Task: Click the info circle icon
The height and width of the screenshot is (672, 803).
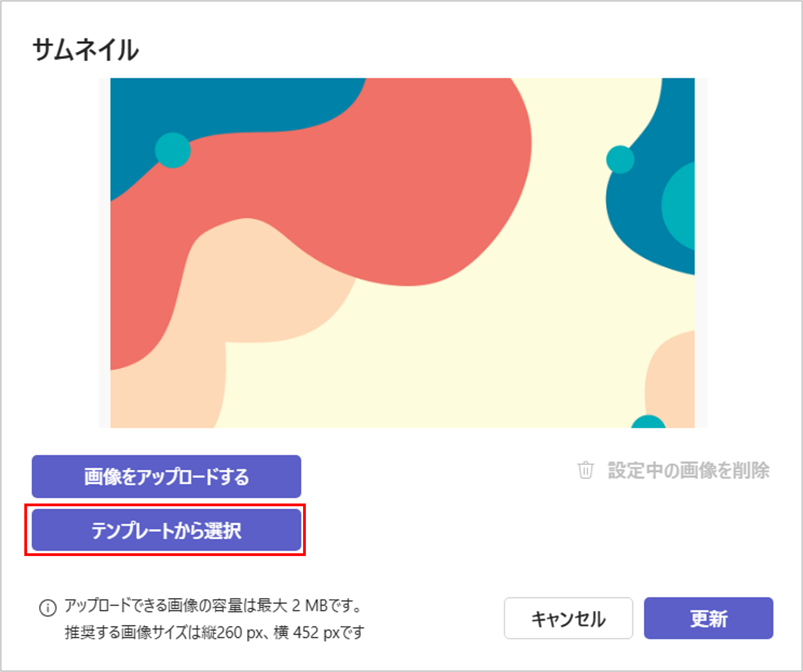Action: [x=48, y=608]
